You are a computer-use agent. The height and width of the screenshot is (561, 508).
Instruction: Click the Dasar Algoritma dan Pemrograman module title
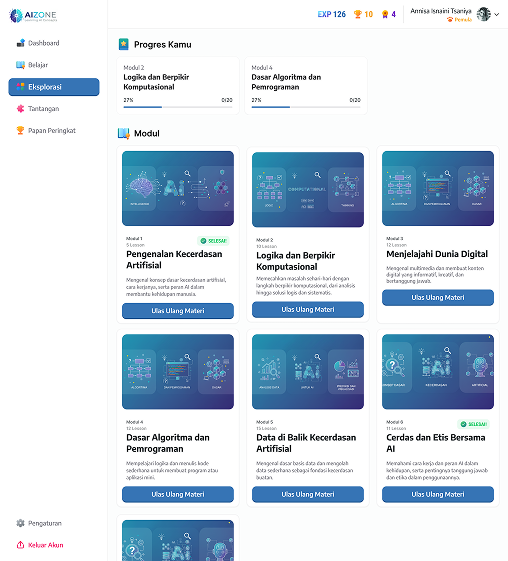tap(168, 443)
